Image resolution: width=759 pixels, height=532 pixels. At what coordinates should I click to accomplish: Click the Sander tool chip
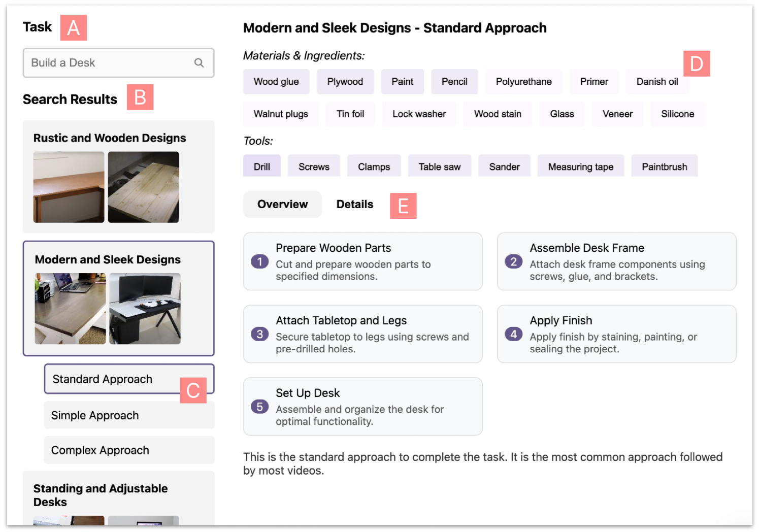tap(505, 167)
